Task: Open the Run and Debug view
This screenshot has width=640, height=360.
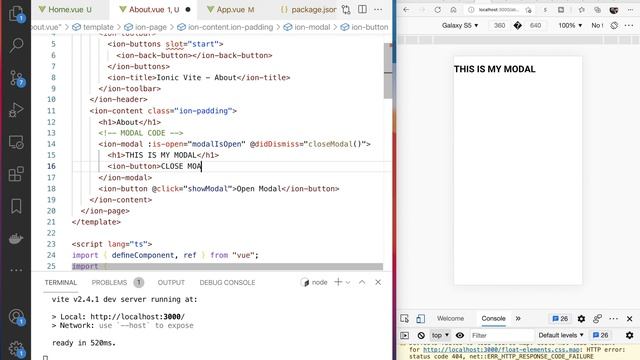Action: [x=16, y=110]
